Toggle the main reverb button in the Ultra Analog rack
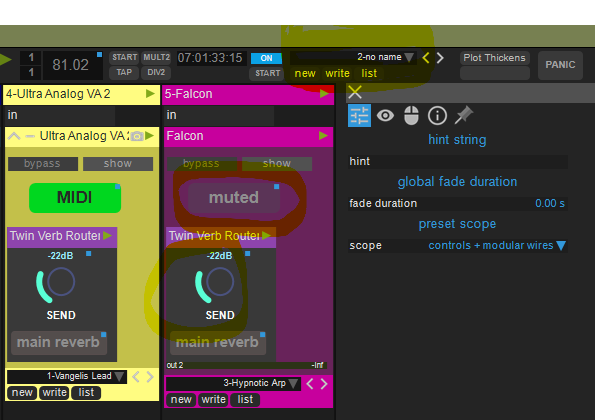Screen dimensions: 595x420 click(59, 343)
